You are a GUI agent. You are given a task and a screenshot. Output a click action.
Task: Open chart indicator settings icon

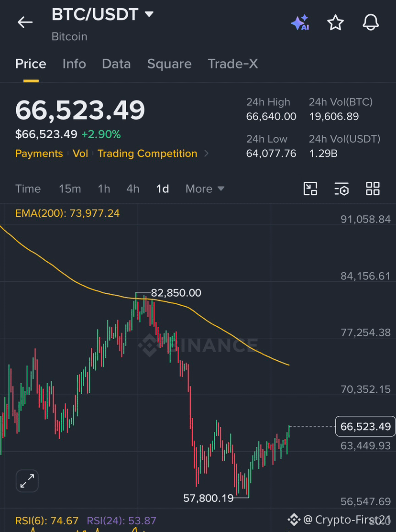click(x=341, y=188)
